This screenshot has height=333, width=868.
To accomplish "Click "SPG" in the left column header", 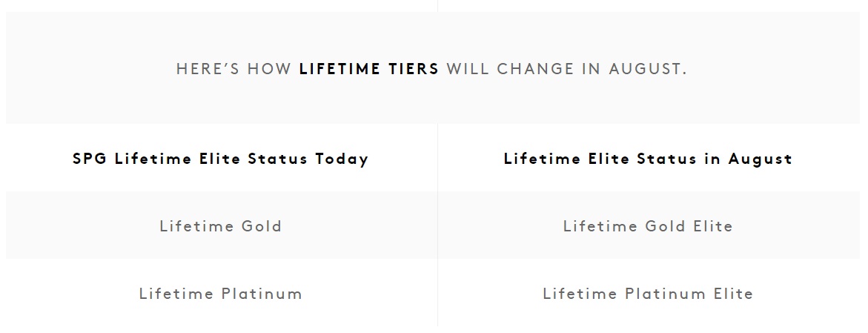I will (90, 159).
